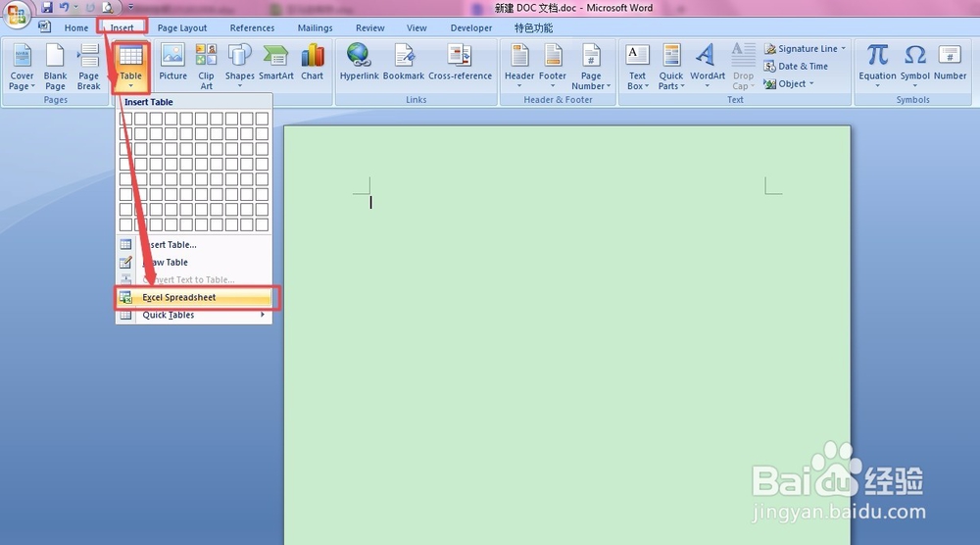980x545 pixels.
Task: Save document via Quick Access icon
Action: (47, 8)
